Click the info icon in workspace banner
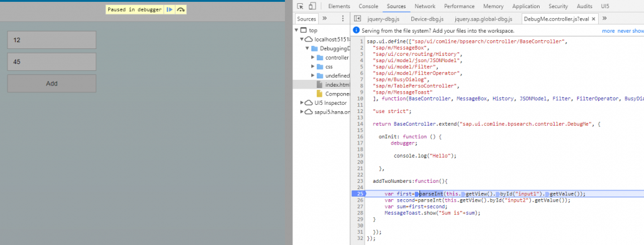This screenshot has width=644, height=245. [356, 30]
